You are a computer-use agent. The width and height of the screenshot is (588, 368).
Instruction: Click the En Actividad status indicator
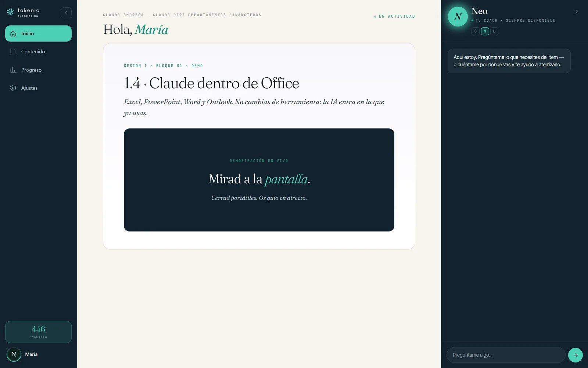[x=394, y=17]
